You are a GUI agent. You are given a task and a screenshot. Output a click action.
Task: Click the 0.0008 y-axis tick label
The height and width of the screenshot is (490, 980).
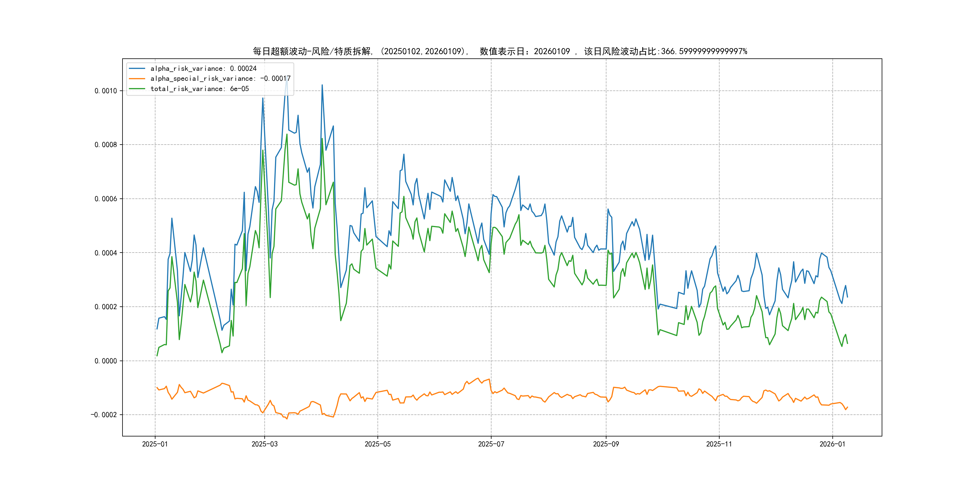(x=106, y=145)
